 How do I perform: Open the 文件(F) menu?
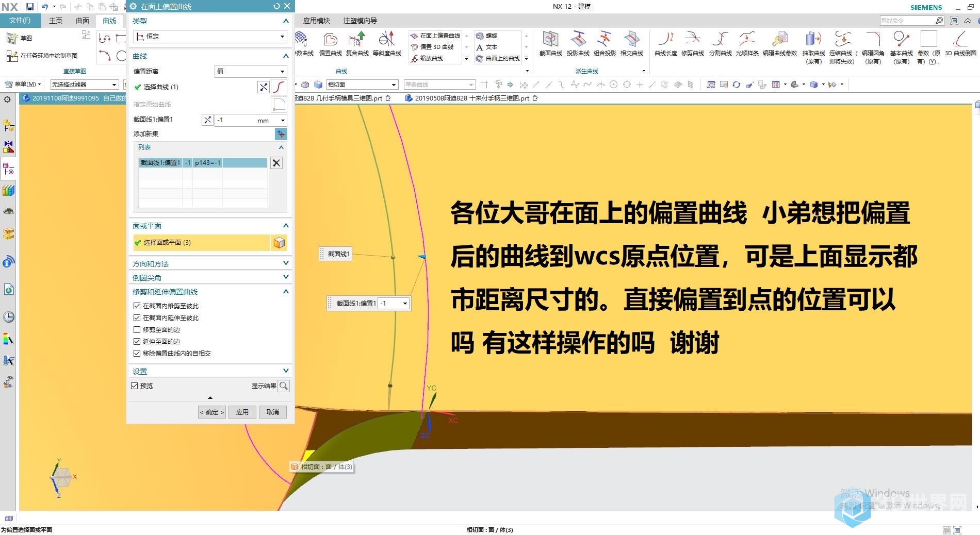(x=20, y=21)
